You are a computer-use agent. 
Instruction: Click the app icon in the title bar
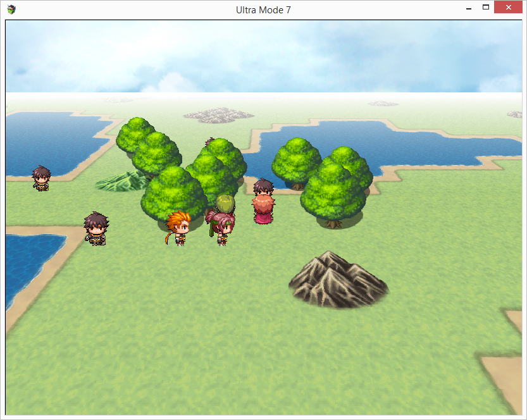click(11, 9)
